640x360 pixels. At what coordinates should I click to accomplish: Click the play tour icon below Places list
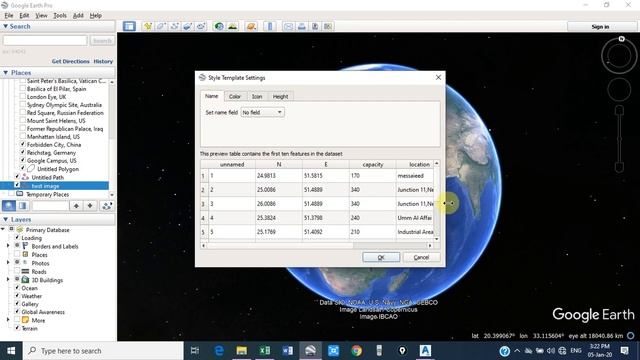tap(107, 206)
